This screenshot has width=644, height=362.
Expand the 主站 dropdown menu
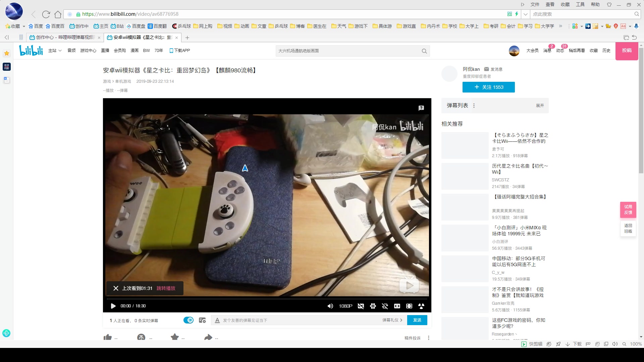click(x=55, y=51)
